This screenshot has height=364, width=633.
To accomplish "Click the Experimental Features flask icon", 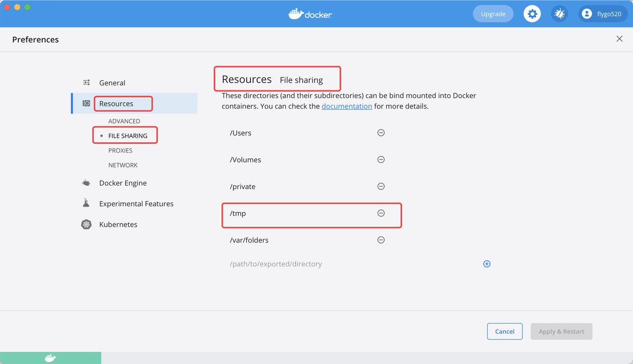I will coord(86,203).
